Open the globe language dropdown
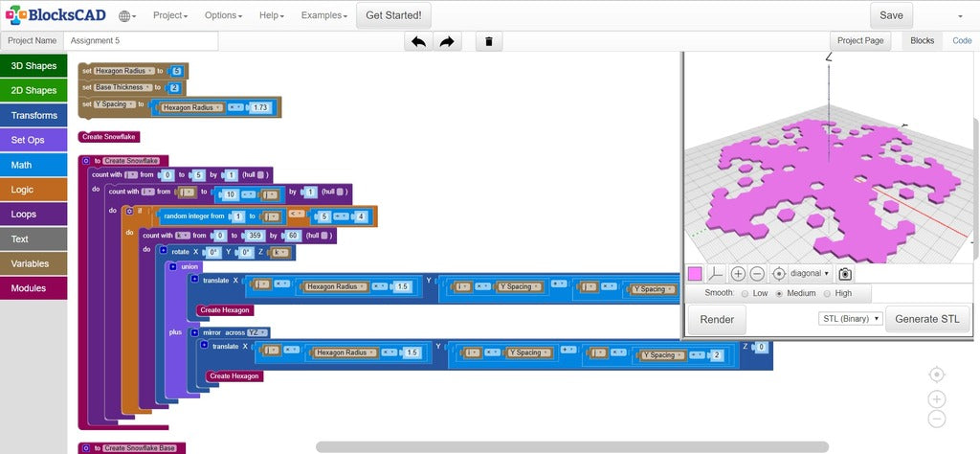The image size is (980, 454). tap(127, 16)
